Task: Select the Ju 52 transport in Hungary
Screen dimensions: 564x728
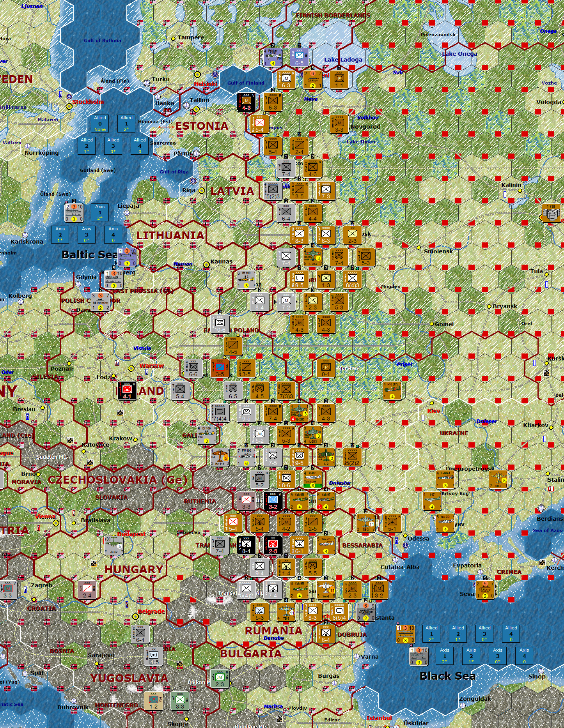Action: click(x=114, y=546)
